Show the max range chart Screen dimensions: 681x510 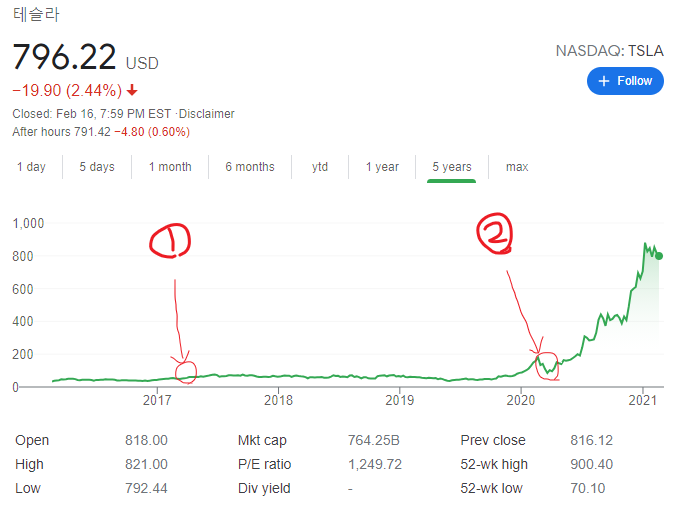coord(517,167)
